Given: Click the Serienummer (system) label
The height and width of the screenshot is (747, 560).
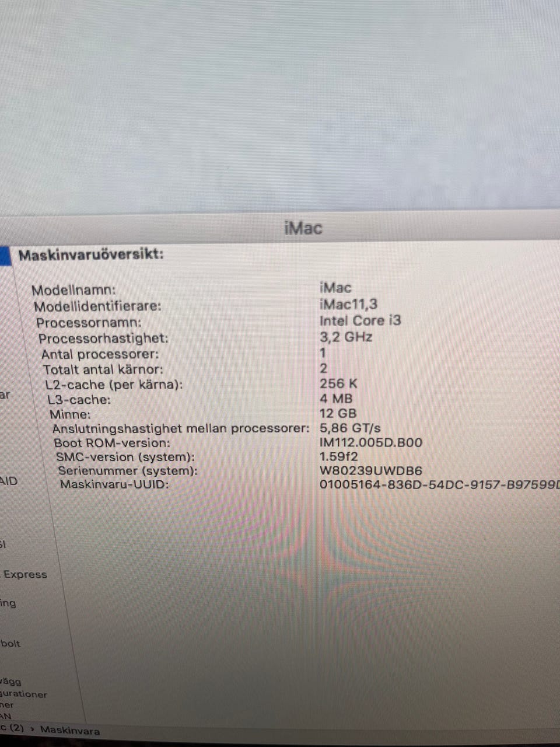Looking at the screenshot, I should pos(128,471).
